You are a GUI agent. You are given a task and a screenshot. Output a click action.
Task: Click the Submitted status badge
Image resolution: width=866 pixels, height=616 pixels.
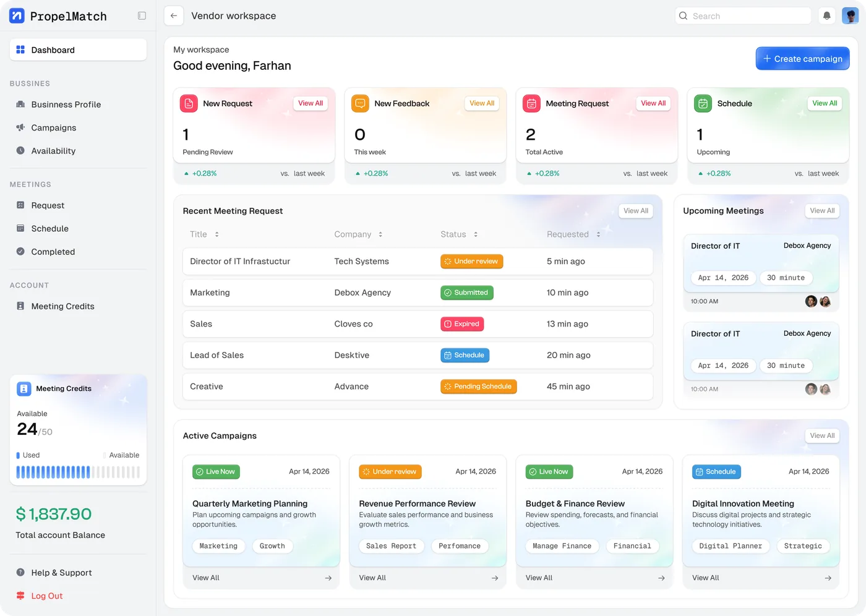pyautogui.click(x=467, y=293)
